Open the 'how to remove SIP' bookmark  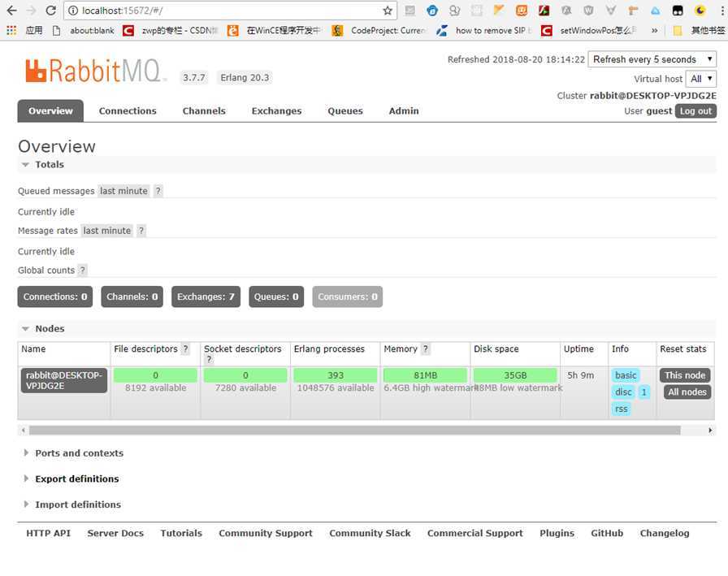pyautogui.click(x=485, y=30)
